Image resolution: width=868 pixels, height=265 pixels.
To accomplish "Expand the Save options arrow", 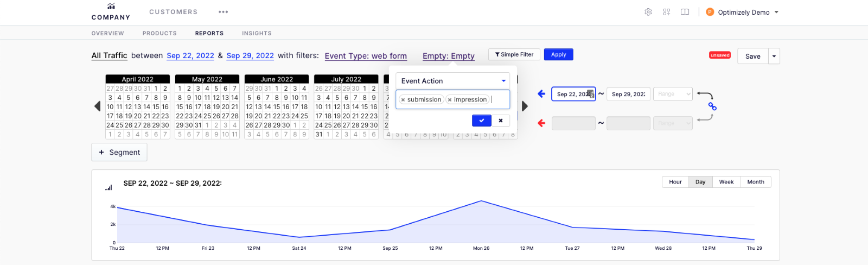I will point(774,56).
